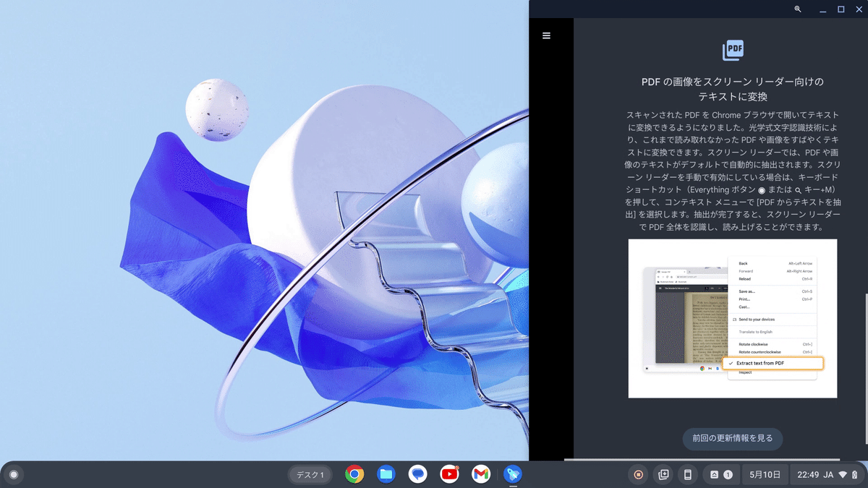This screenshot has height=488, width=868.
Task: Click the first paragraph line starting スキャンされた PDF を Chrome
Action: click(x=733, y=115)
